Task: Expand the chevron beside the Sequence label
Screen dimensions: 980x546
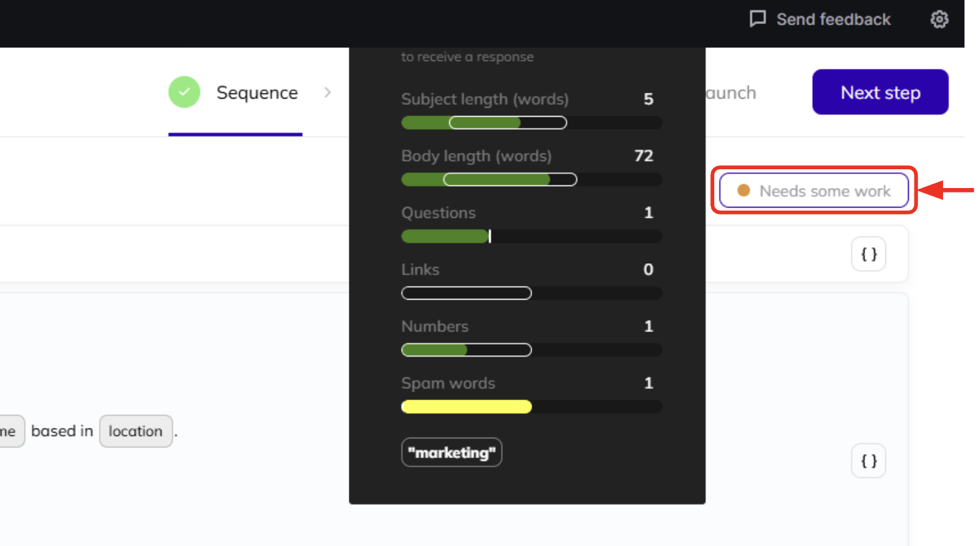Action: pyautogui.click(x=328, y=92)
